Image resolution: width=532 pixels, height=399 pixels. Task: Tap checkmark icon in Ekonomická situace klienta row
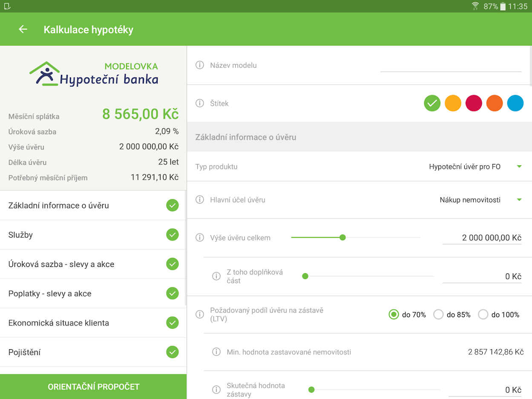tap(172, 323)
